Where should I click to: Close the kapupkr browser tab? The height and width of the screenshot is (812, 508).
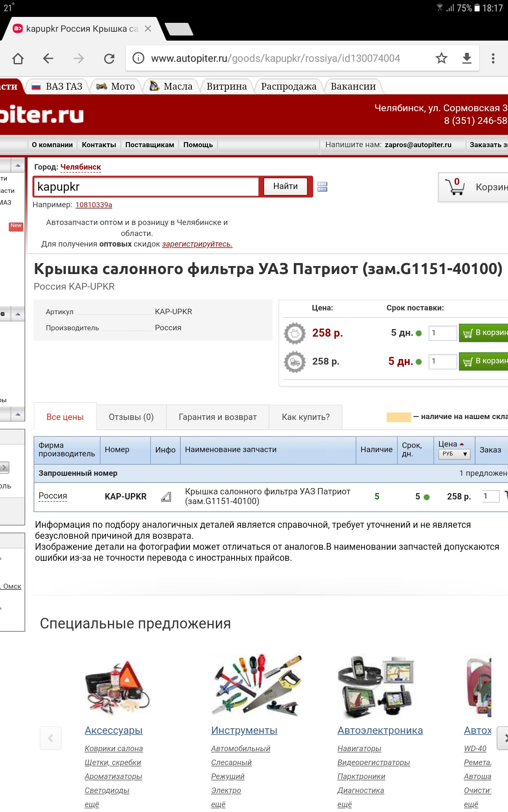pyautogui.click(x=148, y=29)
